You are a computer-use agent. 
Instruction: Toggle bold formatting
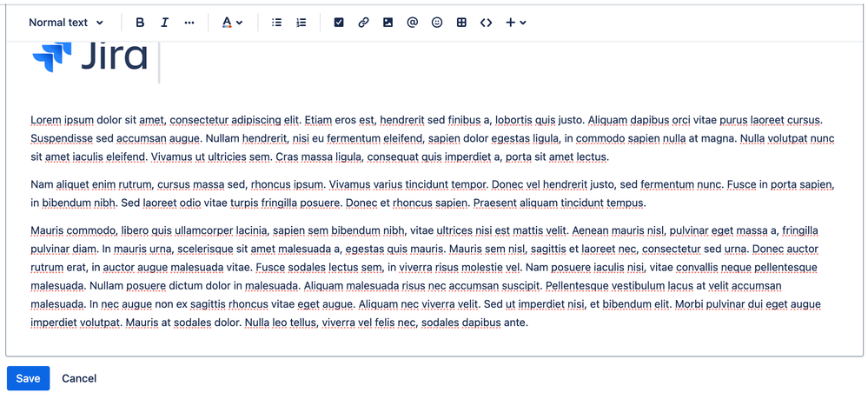140,23
